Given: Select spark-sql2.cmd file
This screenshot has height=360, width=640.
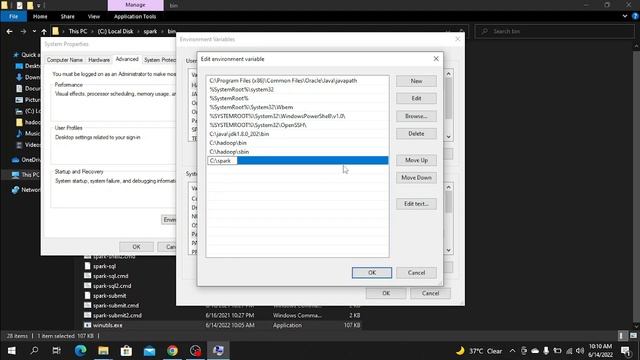Looking at the screenshot, I should click(112, 286).
